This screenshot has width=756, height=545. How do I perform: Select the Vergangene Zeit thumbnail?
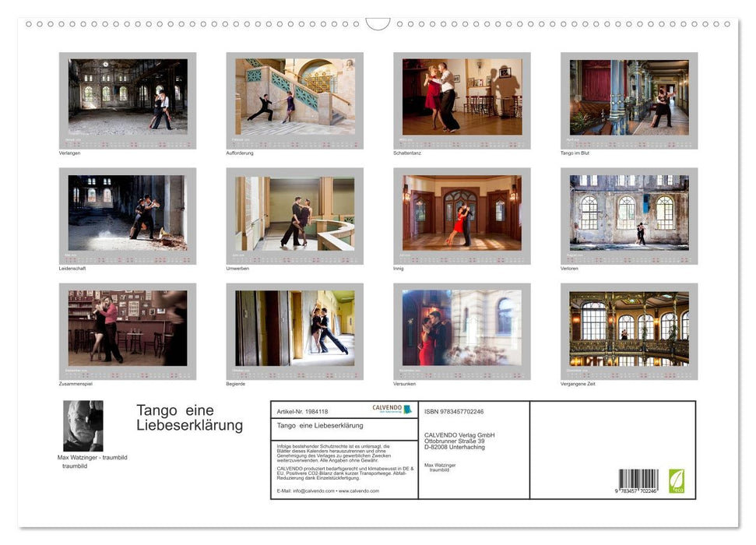coord(629,332)
